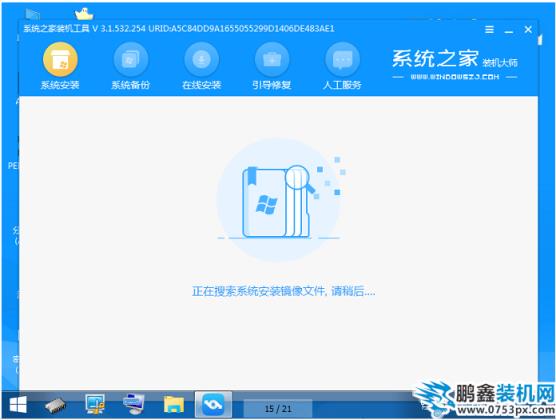Open the 在线安装 download icon

(x=201, y=59)
